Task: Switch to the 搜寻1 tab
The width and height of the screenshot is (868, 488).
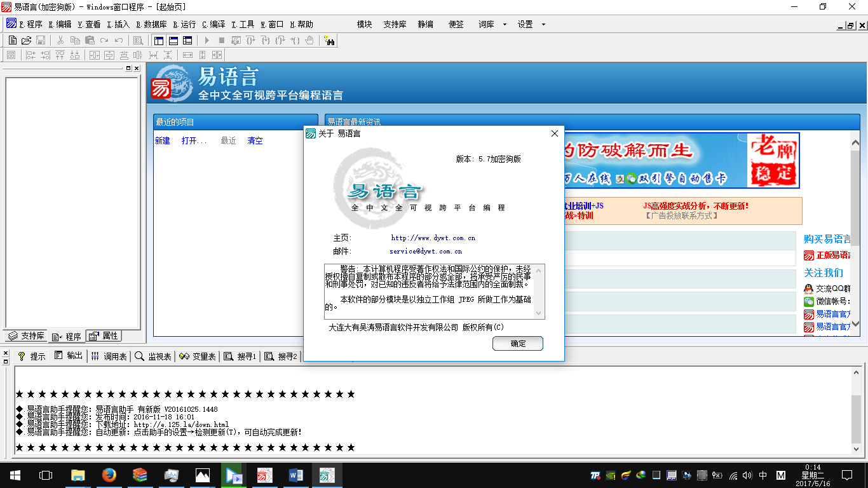Action: pyautogui.click(x=240, y=356)
